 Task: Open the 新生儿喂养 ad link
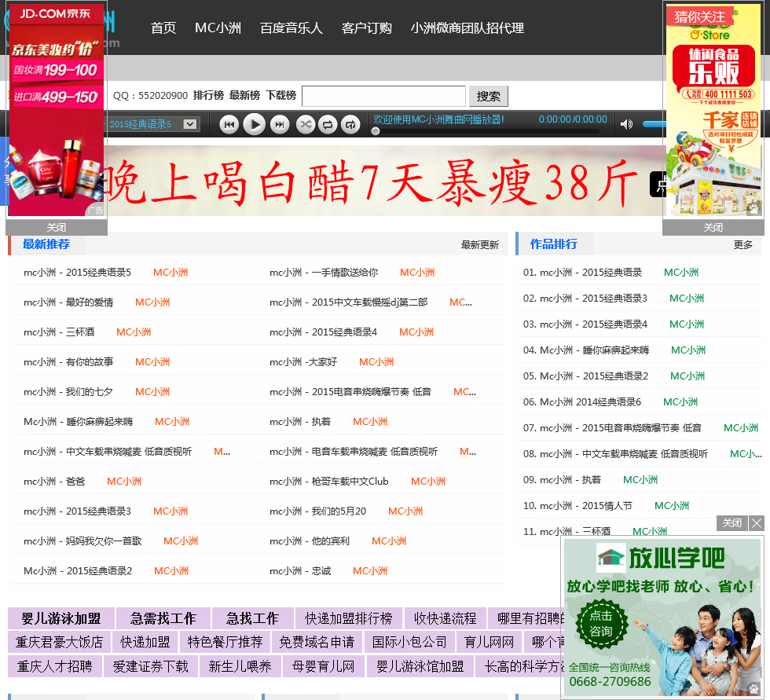(x=240, y=667)
